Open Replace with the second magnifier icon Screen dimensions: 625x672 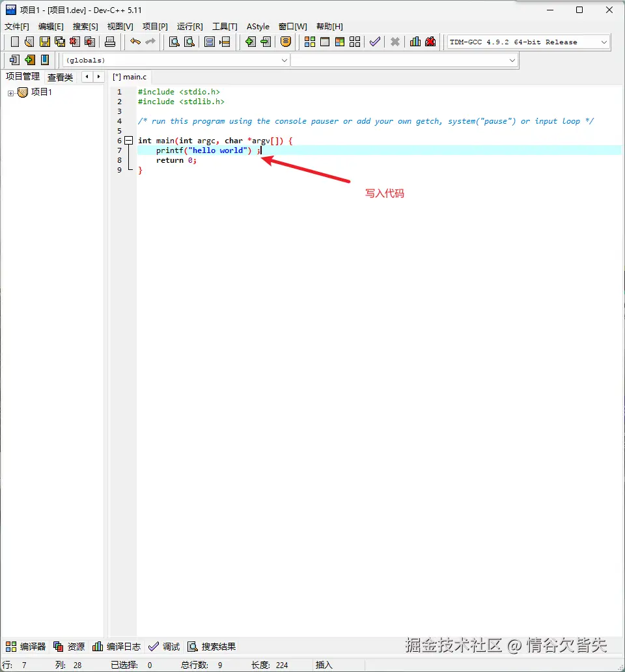pos(189,42)
